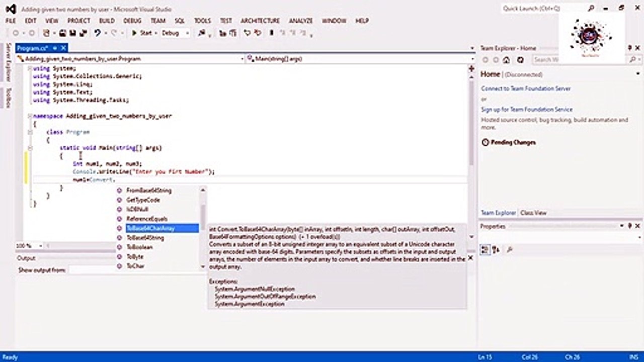Click the Quick Launch search box
644x362 pixels.
coord(545,9)
